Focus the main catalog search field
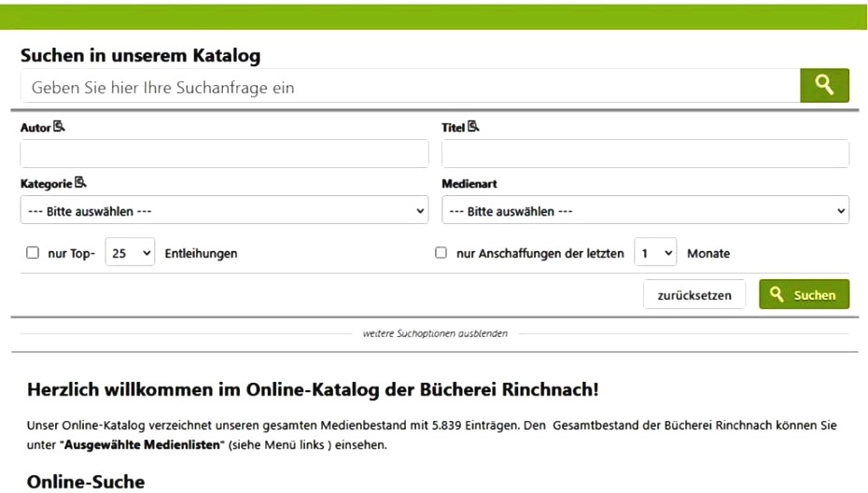This screenshot has height=493, width=868. 410,88
